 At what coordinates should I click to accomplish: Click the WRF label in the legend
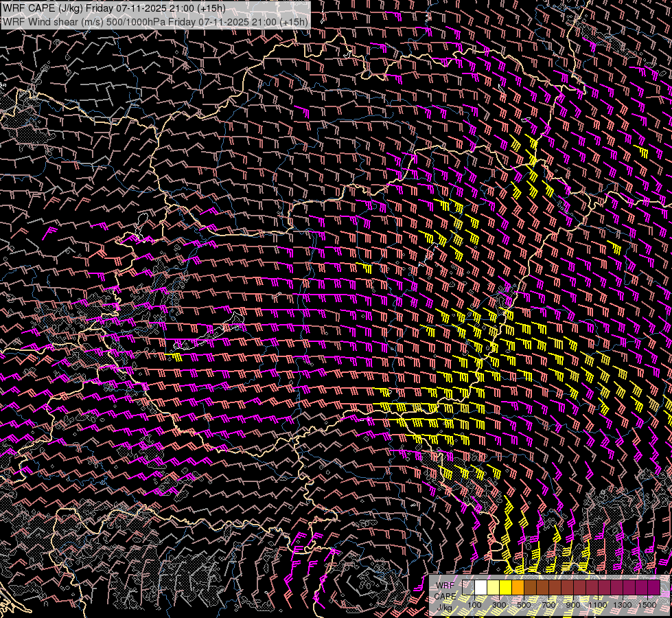(445, 585)
